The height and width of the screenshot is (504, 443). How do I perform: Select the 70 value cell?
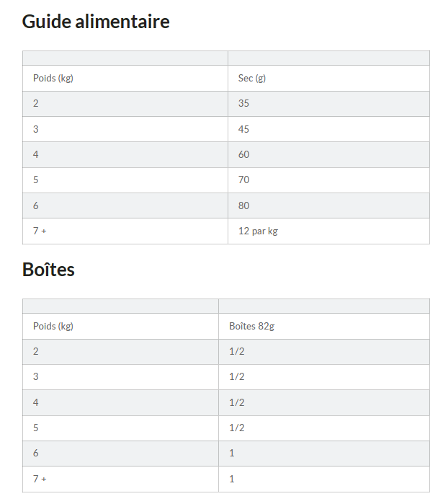tap(243, 180)
